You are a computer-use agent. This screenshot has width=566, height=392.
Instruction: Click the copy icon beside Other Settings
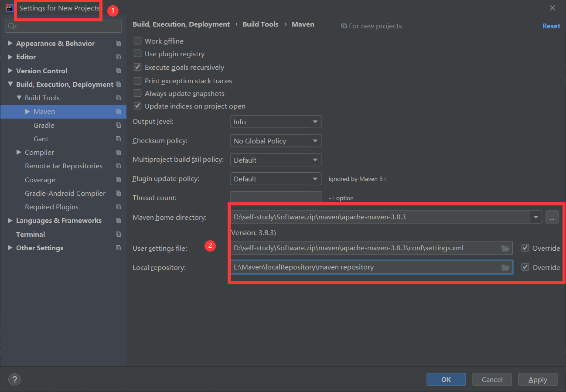click(x=118, y=248)
